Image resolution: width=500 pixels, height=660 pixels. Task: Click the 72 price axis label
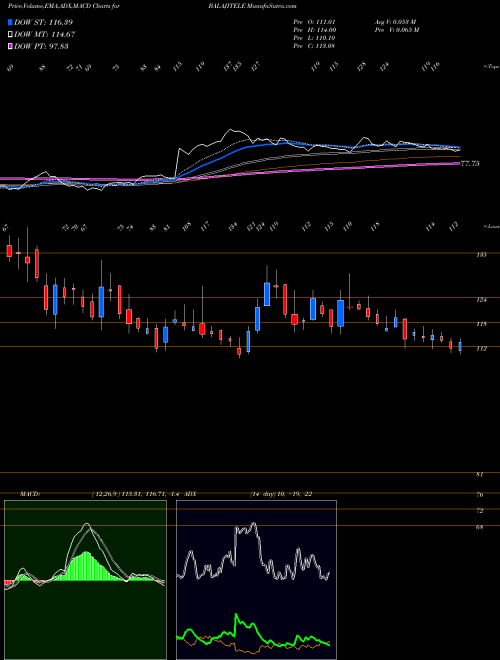479,511
